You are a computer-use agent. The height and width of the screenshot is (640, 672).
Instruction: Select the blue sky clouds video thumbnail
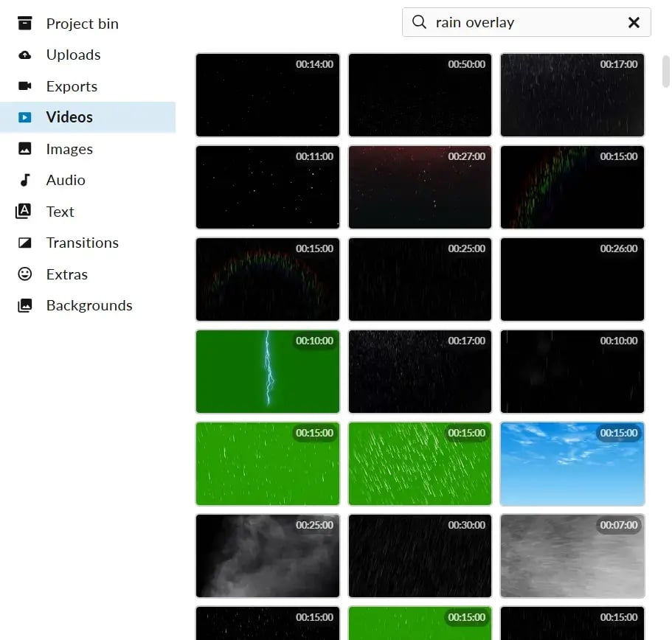572,464
